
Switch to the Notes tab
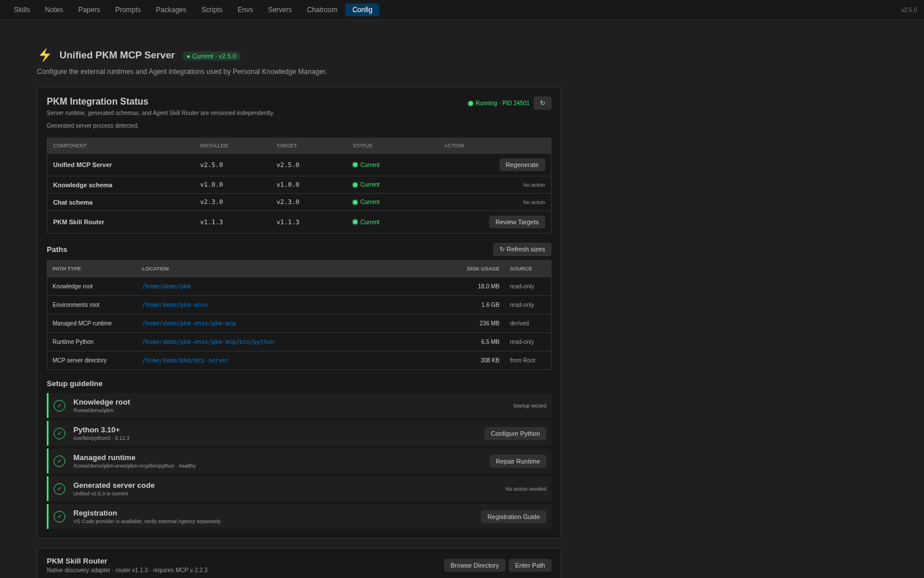(x=54, y=10)
